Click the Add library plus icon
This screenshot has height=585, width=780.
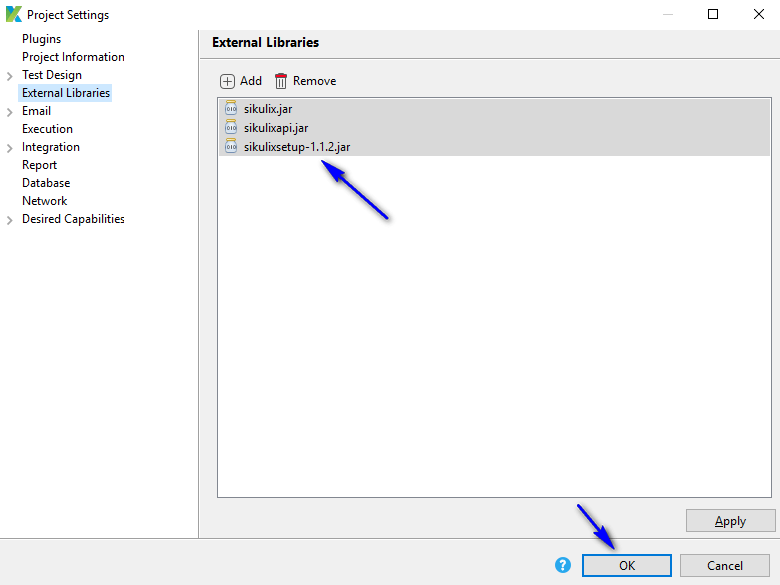[227, 81]
